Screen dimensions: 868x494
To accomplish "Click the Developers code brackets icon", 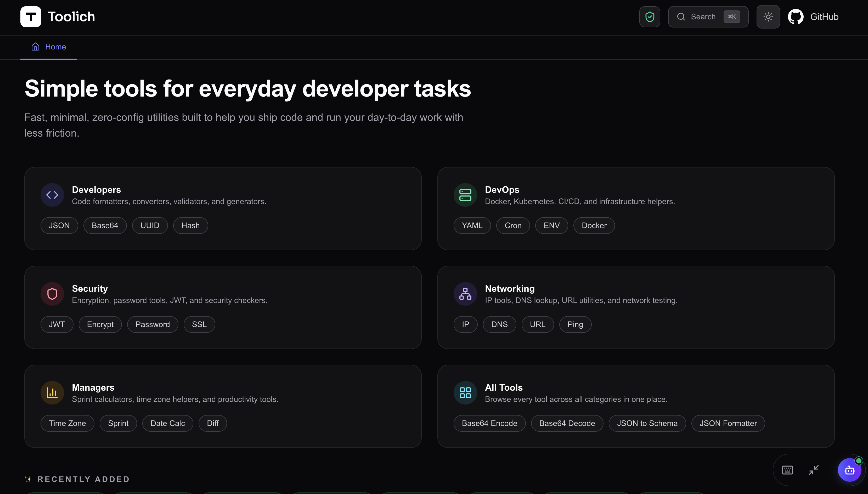I will [x=52, y=195].
